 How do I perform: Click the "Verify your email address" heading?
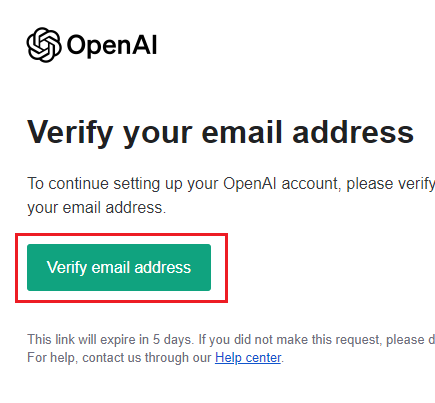point(220,133)
